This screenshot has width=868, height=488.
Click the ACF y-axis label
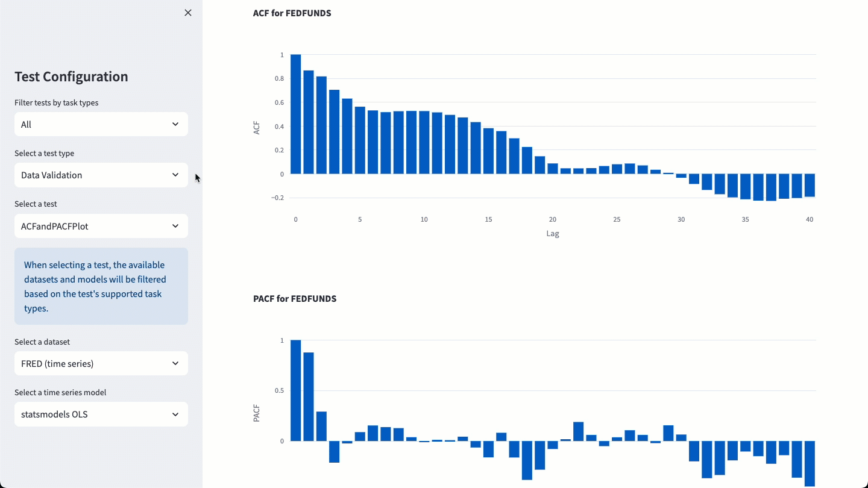[x=257, y=127]
